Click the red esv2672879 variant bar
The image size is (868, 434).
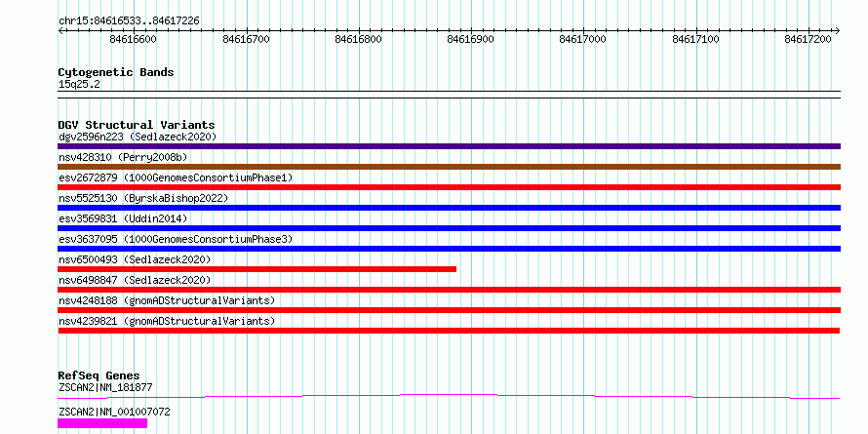pos(449,187)
